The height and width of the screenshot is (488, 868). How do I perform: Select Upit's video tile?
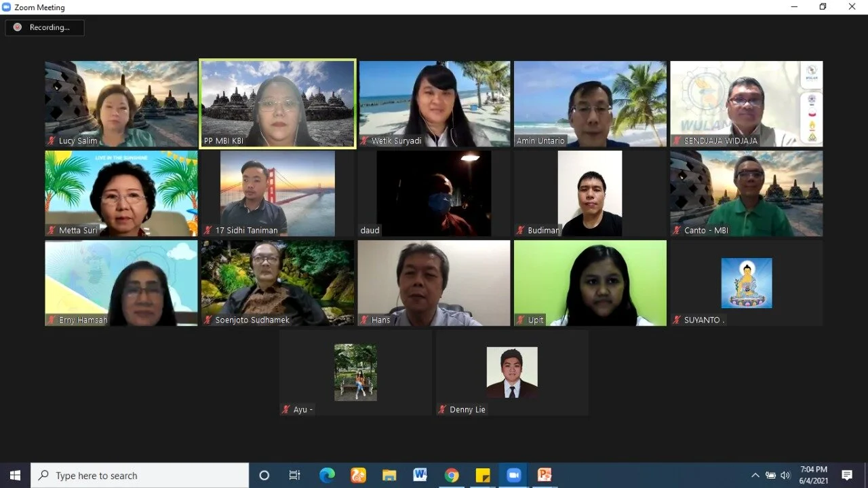(x=590, y=283)
